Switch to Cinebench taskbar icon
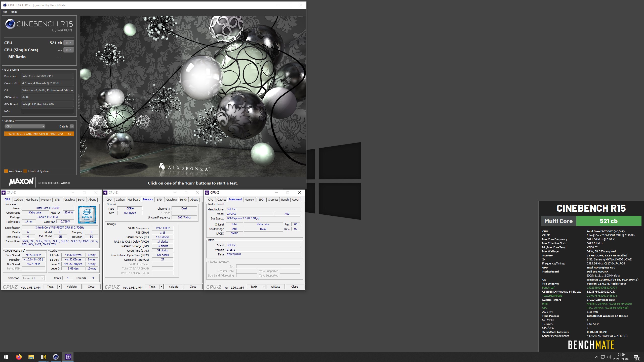This screenshot has height=362, width=644. coord(56,357)
